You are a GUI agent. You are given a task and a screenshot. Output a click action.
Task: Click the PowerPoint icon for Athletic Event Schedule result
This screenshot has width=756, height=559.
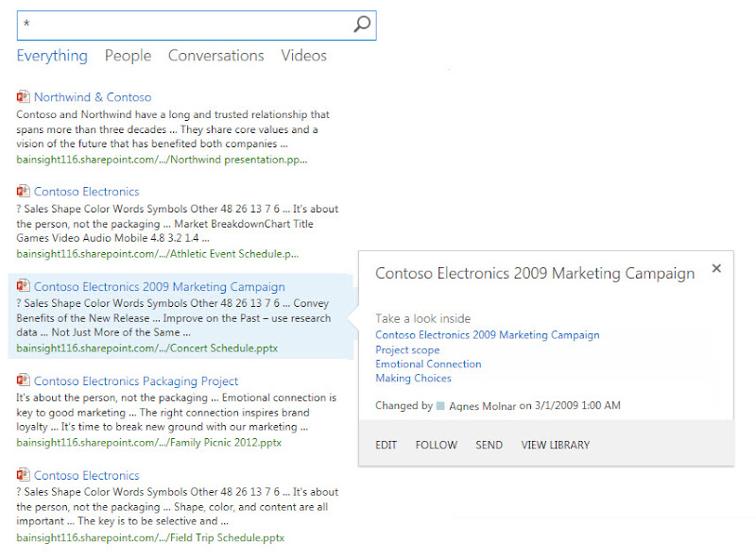pyautogui.click(x=23, y=191)
